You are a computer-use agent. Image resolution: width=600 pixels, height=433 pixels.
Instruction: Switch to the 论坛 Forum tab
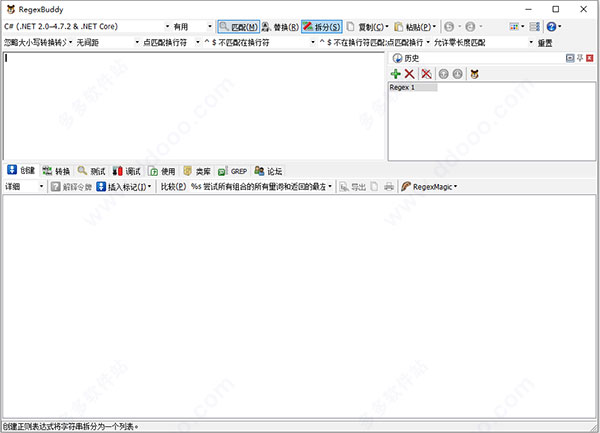click(x=268, y=171)
